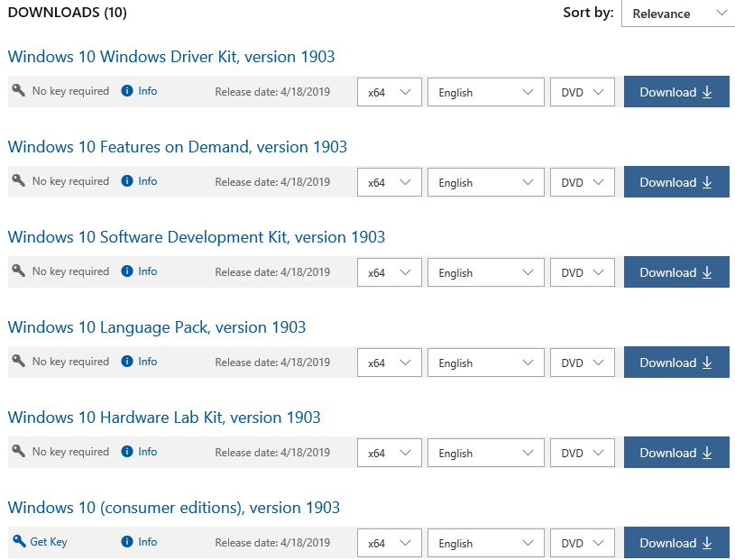Open Windows 10 Language Pack title link

click(157, 327)
